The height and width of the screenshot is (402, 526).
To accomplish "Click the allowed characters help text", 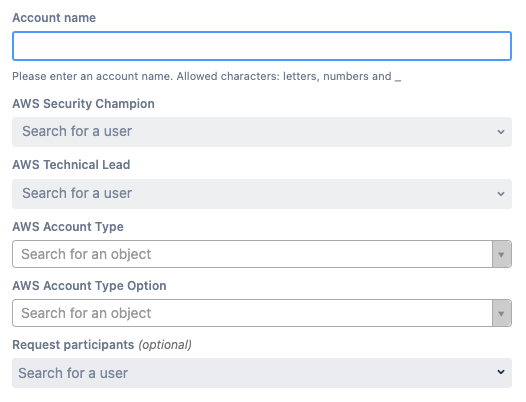I will [207, 77].
